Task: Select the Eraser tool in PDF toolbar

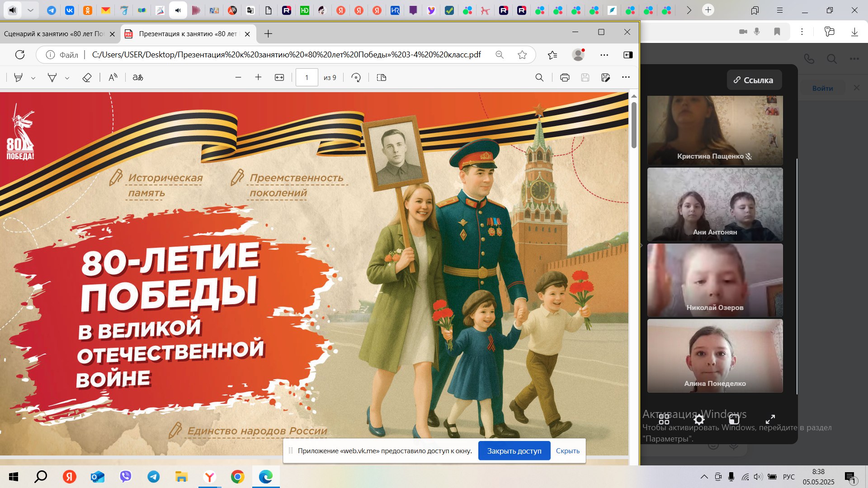Action: pyautogui.click(x=87, y=78)
